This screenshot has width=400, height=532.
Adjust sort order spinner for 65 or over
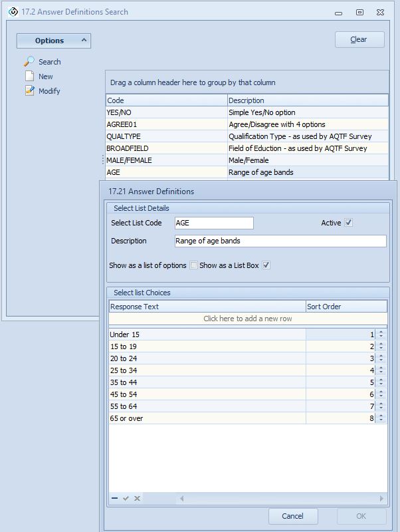pos(381,418)
